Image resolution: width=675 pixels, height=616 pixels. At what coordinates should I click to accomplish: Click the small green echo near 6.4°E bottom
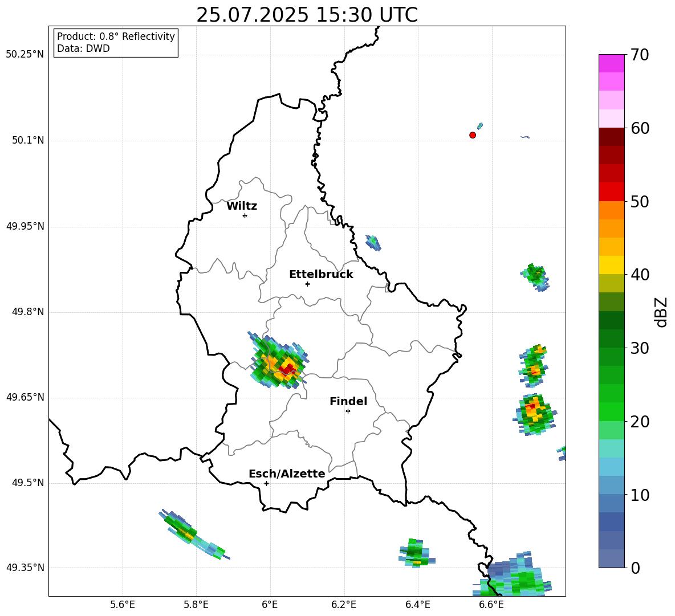416,553
